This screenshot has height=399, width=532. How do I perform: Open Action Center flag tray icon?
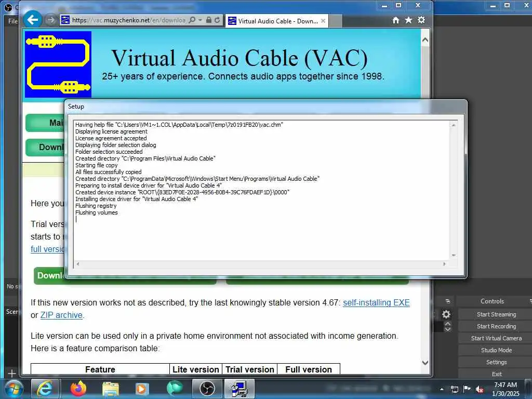[467, 389]
